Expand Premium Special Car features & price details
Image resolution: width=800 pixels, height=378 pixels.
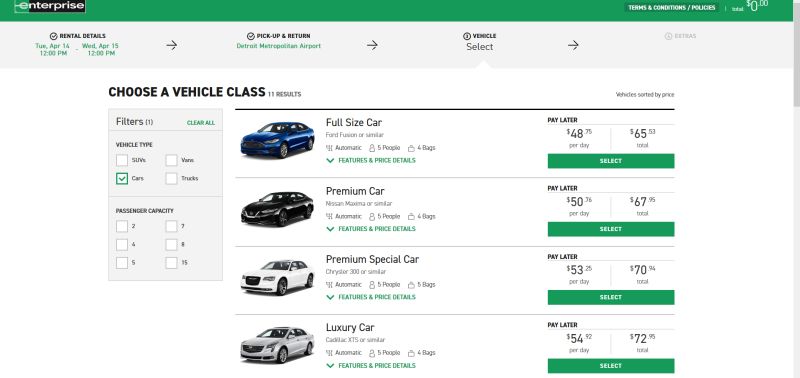[x=371, y=297]
